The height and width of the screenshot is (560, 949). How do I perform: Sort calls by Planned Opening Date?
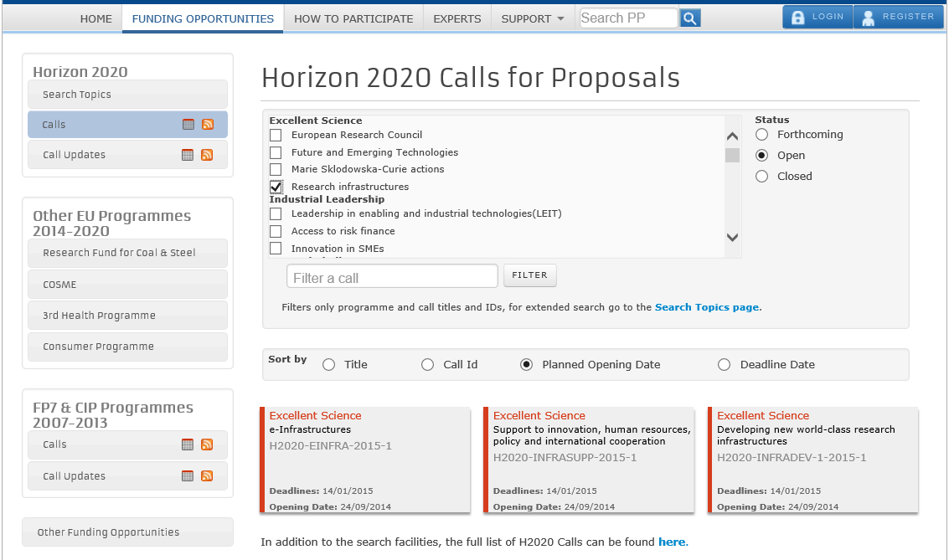(x=527, y=365)
